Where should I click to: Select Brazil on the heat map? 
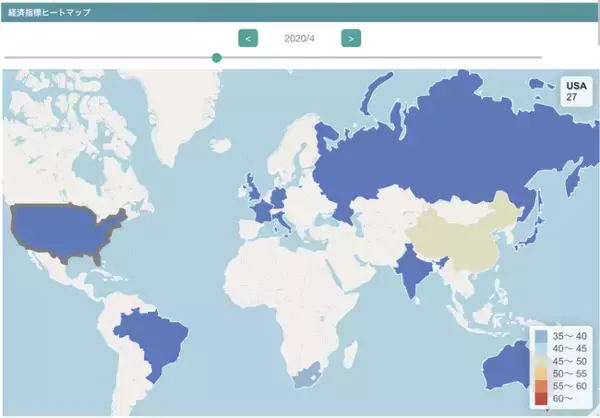coord(157,341)
